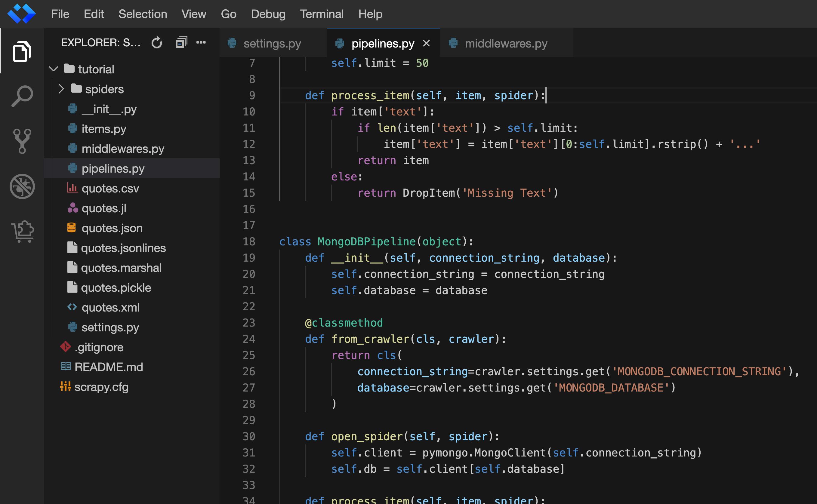Click the Python icon on middlewares.py tab

[x=453, y=43]
